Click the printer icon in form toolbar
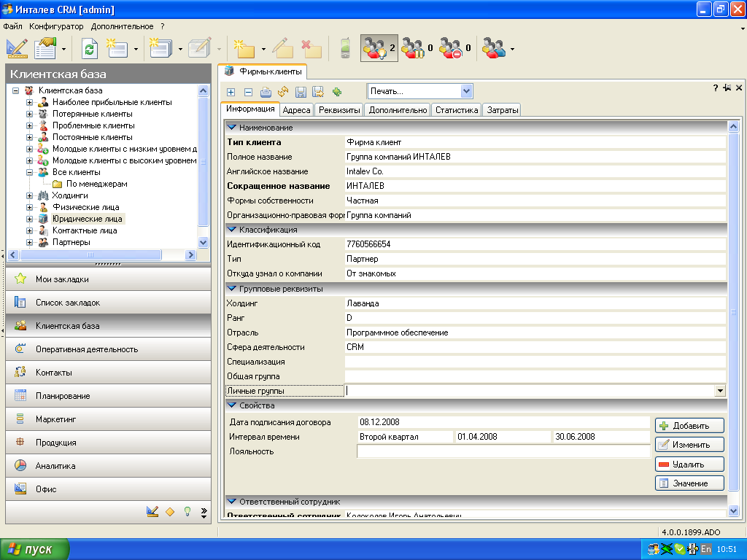Viewport: 747px width, 560px height. [x=266, y=92]
